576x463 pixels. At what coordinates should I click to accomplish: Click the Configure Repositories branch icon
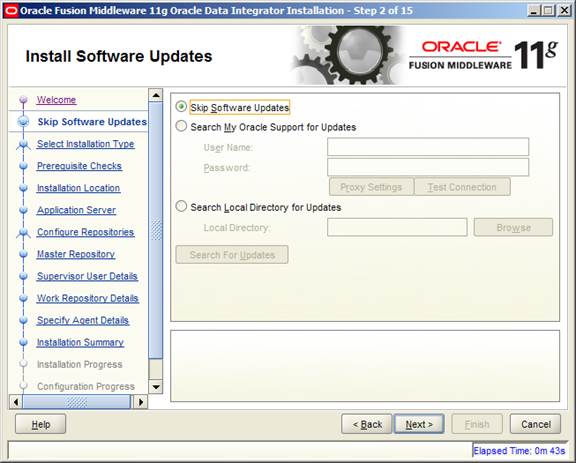23,233
